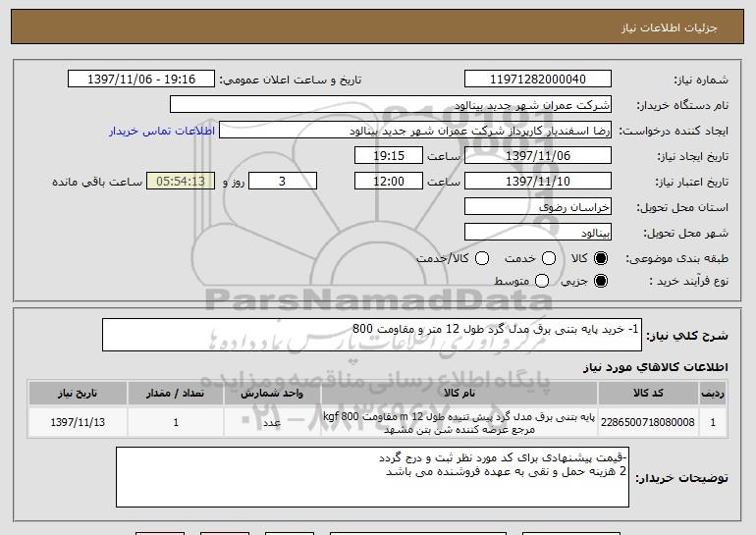Viewport: 756px width, 535px height.
Task: Click the delivery city field بینالود
Action: pos(538,233)
